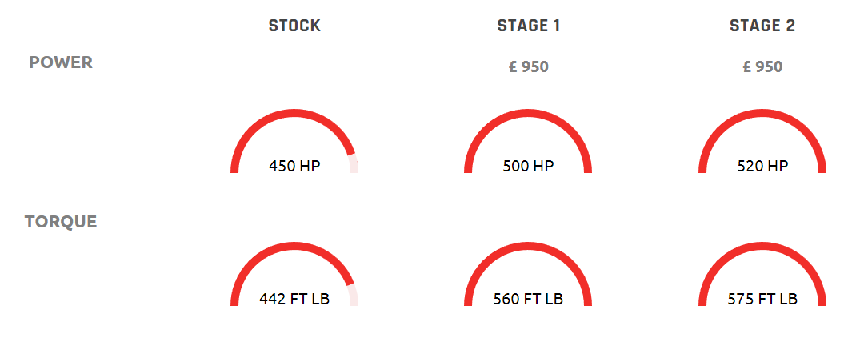Screen dimensions: 868x338
Task: Click the 500 HP value
Action: pos(528,166)
